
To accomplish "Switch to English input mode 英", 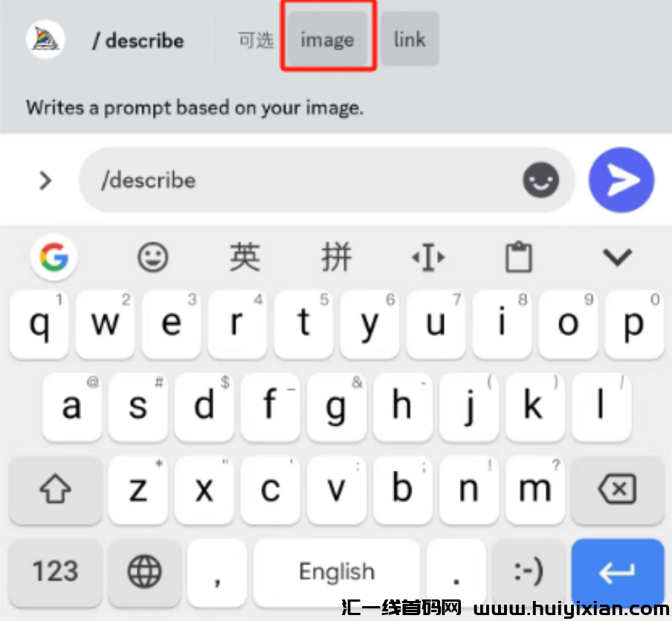I will point(245,257).
